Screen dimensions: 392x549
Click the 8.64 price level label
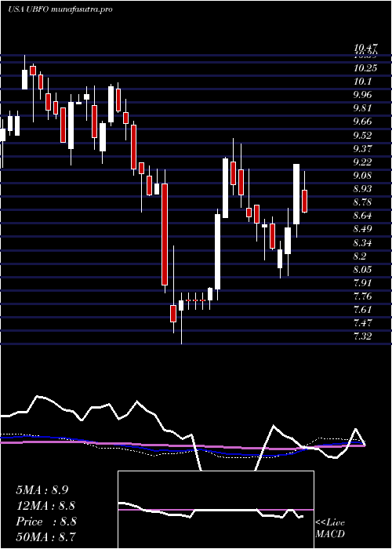click(x=364, y=216)
